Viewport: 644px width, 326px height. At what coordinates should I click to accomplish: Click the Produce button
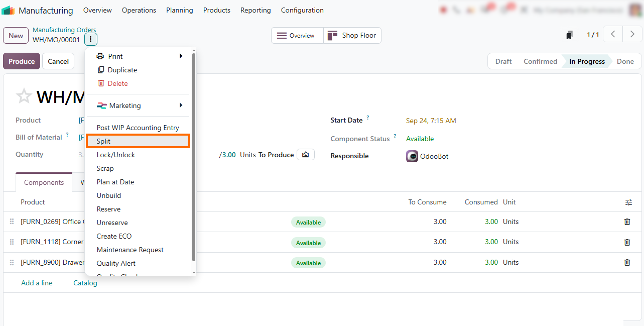tap(22, 61)
